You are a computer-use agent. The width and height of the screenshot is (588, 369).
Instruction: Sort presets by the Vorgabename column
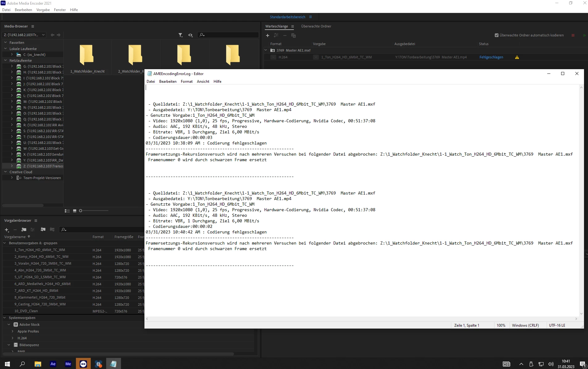15,237
